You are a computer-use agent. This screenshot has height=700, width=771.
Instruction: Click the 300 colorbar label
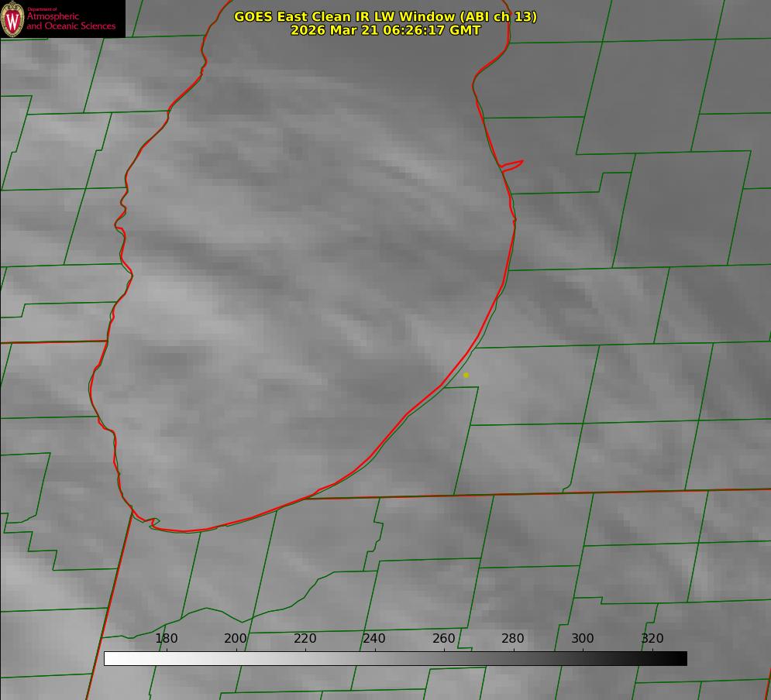coord(583,638)
